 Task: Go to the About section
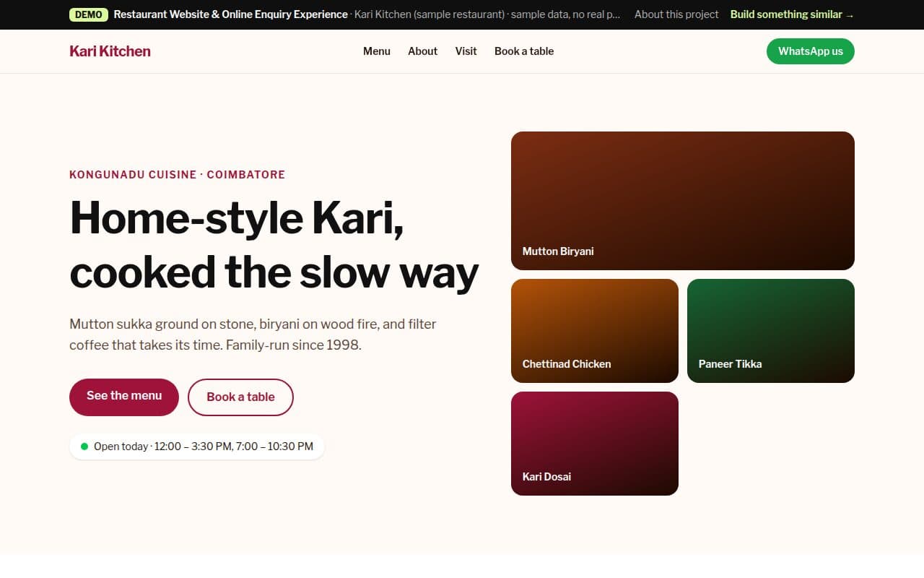[x=422, y=51]
